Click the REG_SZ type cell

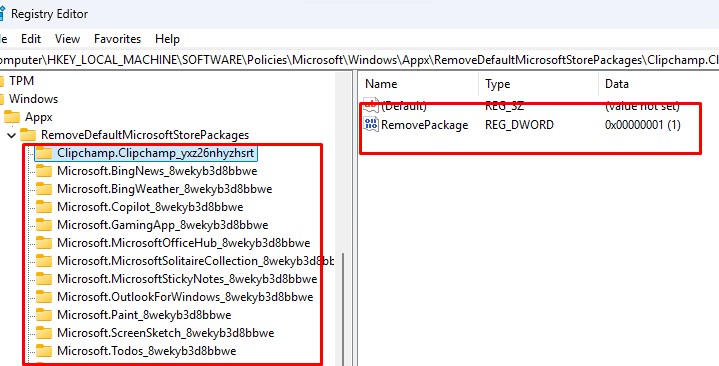[504, 106]
